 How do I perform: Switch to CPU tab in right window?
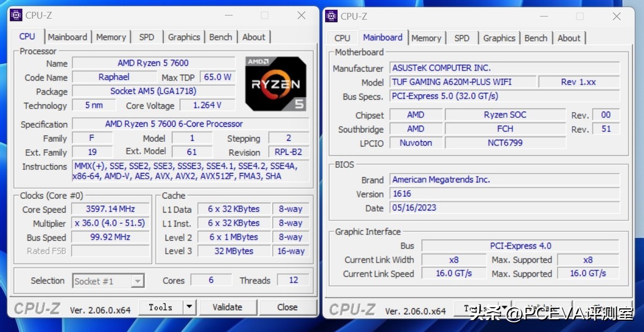coord(342,38)
